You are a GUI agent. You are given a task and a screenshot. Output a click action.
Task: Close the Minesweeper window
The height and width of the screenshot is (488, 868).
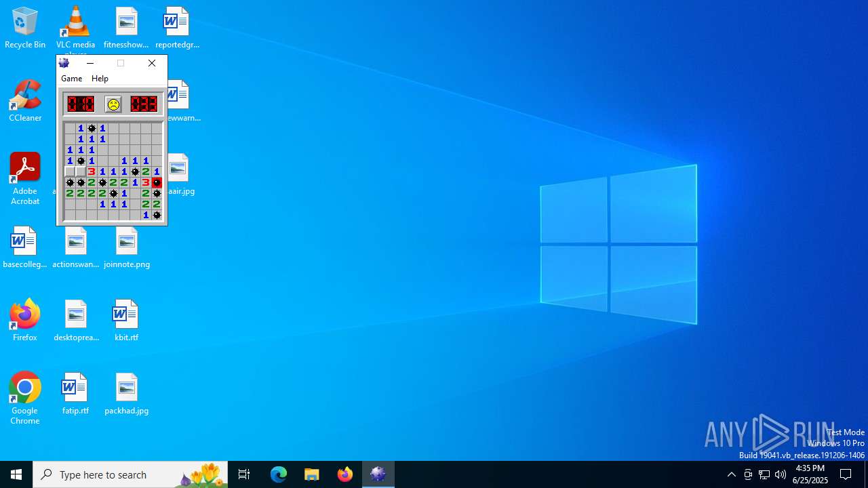click(152, 63)
